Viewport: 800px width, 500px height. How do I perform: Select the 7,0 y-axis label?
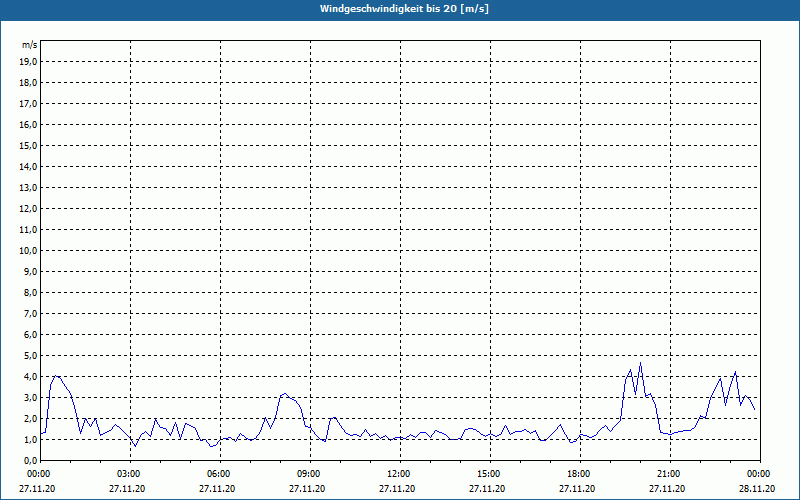point(30,313)
